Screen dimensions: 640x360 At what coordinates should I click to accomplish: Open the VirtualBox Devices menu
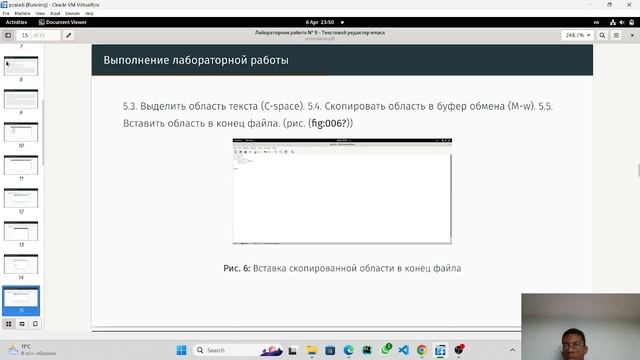tap(72, 13)
